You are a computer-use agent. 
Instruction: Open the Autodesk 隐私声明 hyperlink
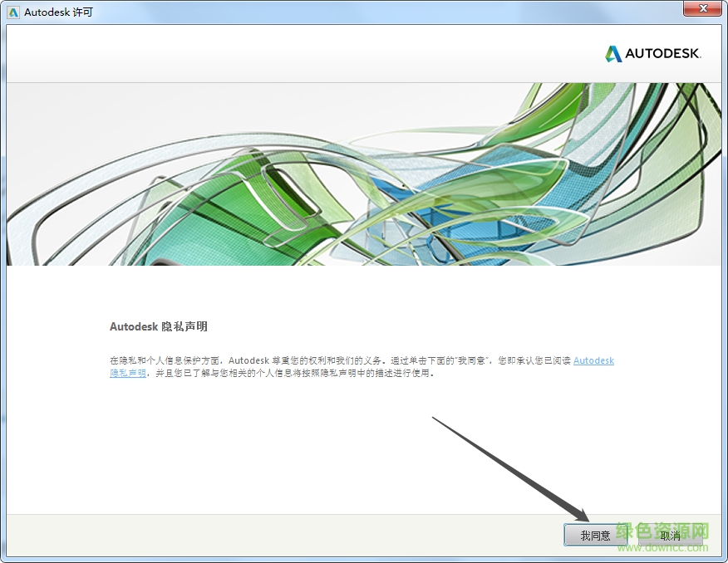coord(593,360)
